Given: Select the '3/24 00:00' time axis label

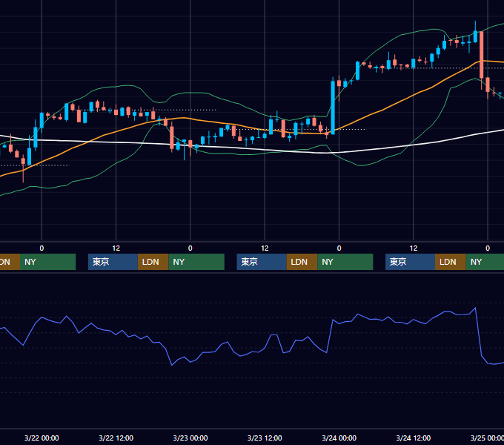Looking at the screenshot, I should [339, 438].
